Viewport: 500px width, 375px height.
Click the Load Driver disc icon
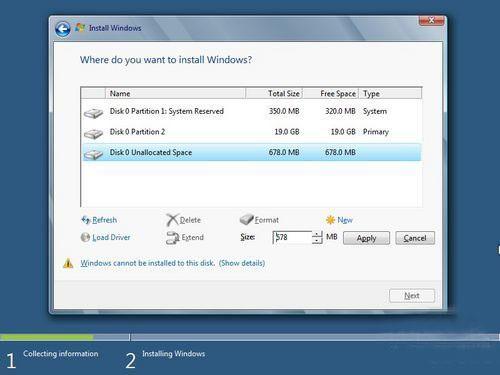pos(85,237)
